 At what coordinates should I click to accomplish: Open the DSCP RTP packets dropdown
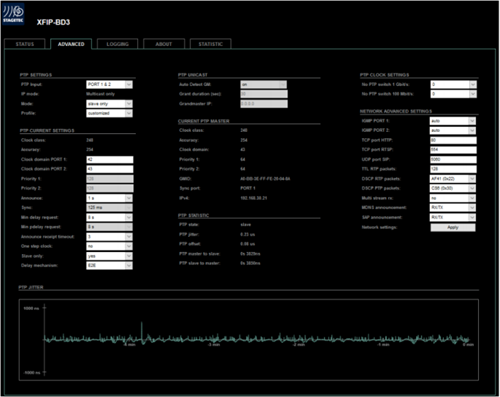point(453,179)
